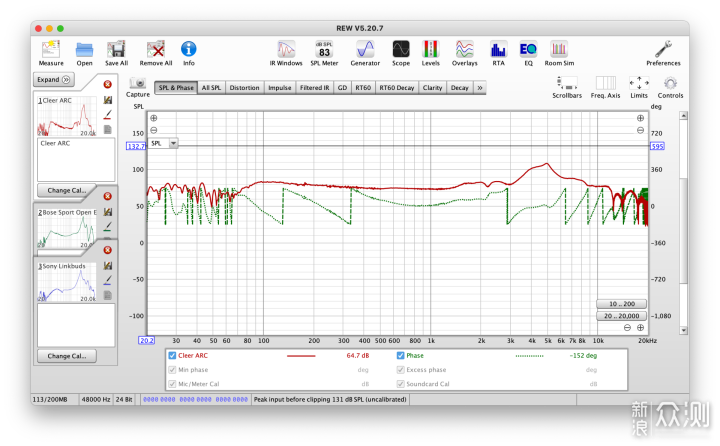Save the Cleer ARC measurement
Viewport: 720px width, 446px height.
coord(108,100)
